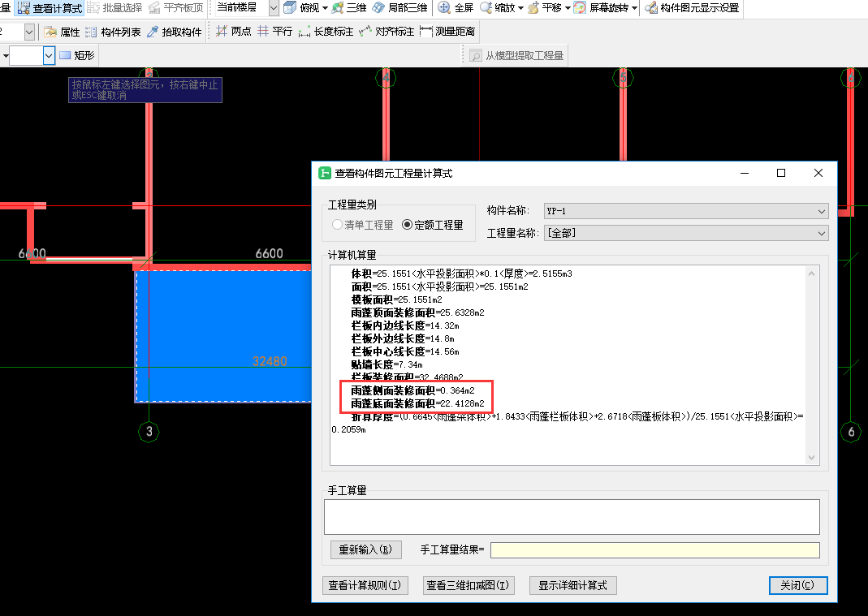The width and height of the screenshot is (868, 616).
Task: Open 局部三维 view
Action: [399, 8]
